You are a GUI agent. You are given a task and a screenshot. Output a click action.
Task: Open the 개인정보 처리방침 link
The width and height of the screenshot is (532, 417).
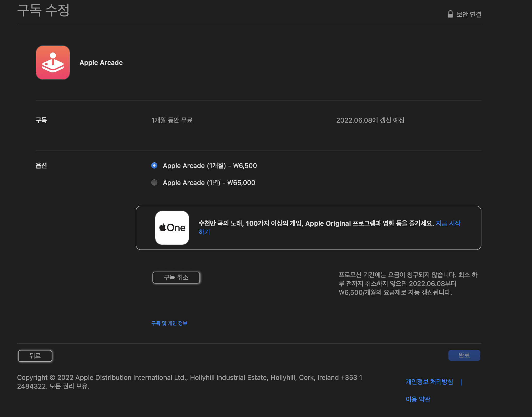[429, 382]
